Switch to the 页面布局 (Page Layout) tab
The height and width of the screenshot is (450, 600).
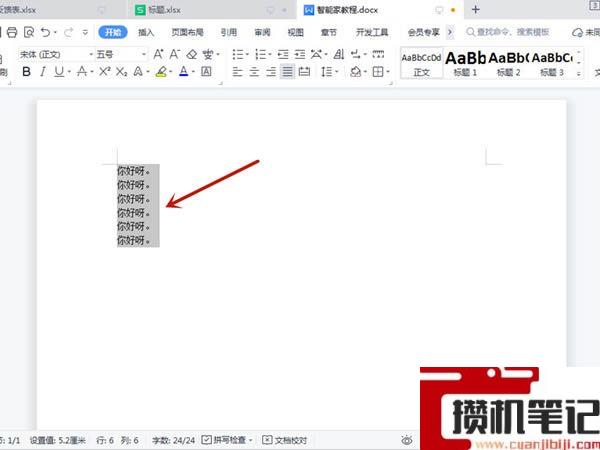pyautogui.click(x=187, y=33)
